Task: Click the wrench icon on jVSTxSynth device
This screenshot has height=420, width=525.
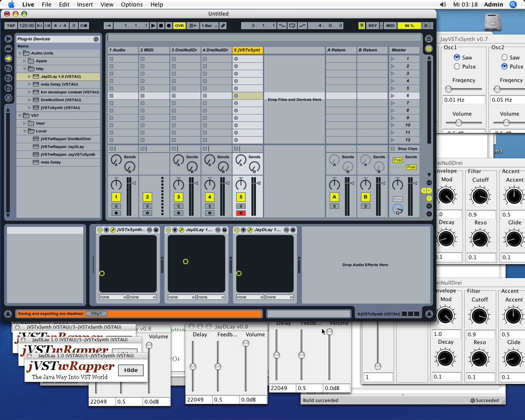Action: (113, 230)
